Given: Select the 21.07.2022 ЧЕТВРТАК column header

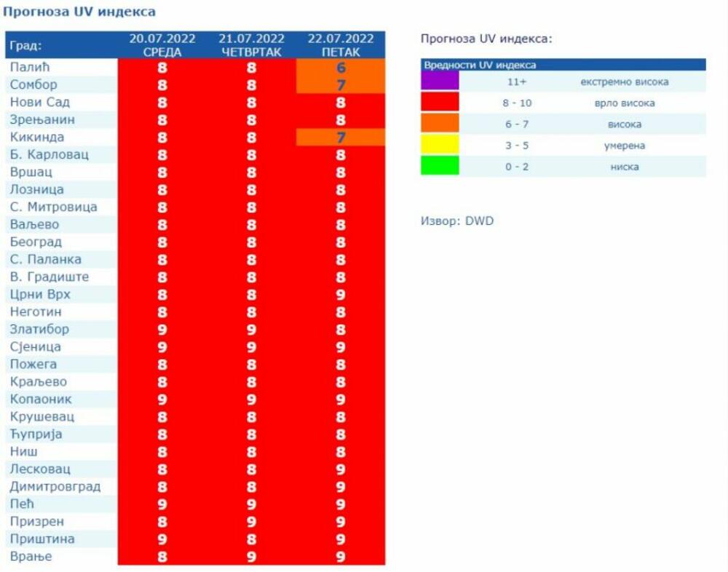Looking at the screenshot, I should point(251,45).
